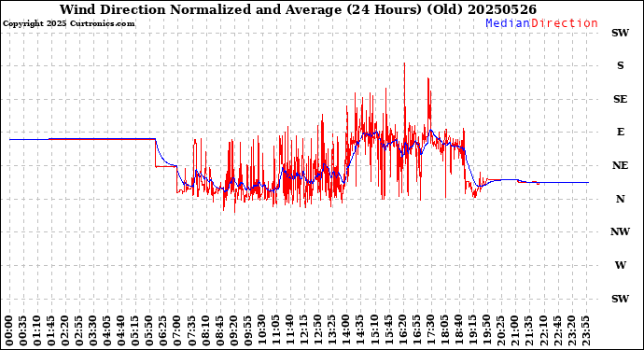The height and width of the screenshot is (350, 644).
Task: Click the 21:00 time axis label
Action: 515,331
